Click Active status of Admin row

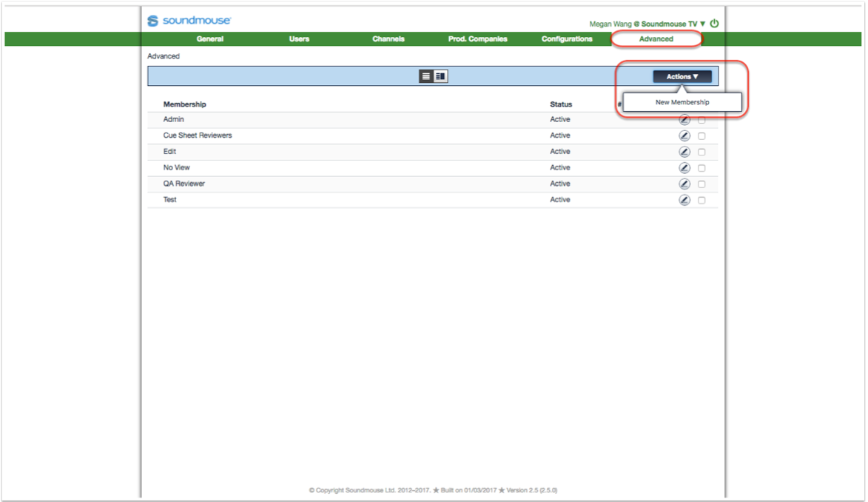559,119
